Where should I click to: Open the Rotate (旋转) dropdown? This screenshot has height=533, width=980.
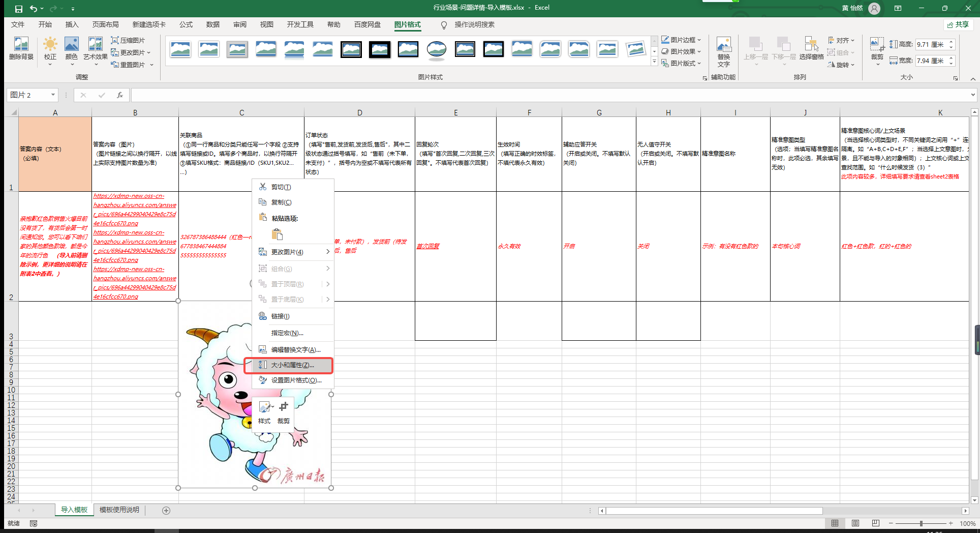point(841,65)
